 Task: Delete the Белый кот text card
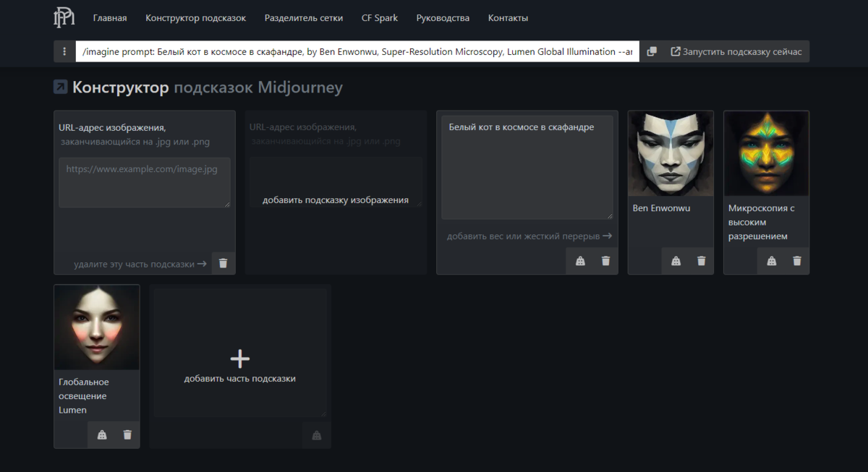(605, 261)
